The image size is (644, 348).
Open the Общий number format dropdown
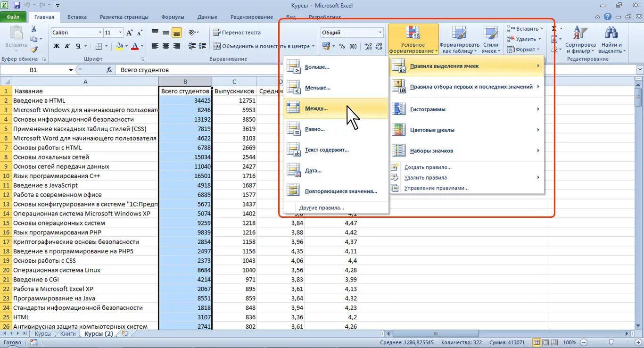pyautogui.click(x=380, y=33)
